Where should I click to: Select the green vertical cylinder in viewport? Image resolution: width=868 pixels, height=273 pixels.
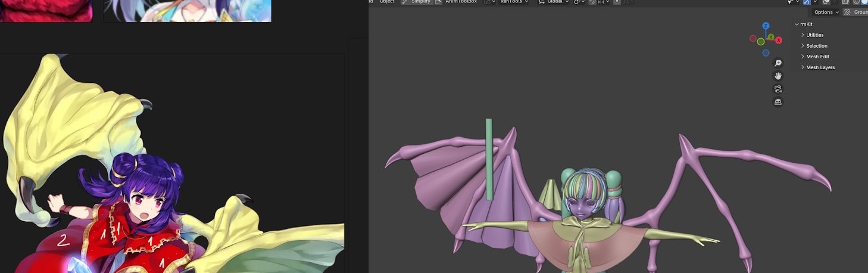(489, 159)
